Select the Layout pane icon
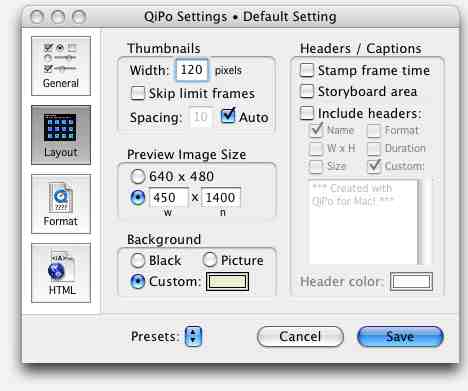 pos(61,135)
